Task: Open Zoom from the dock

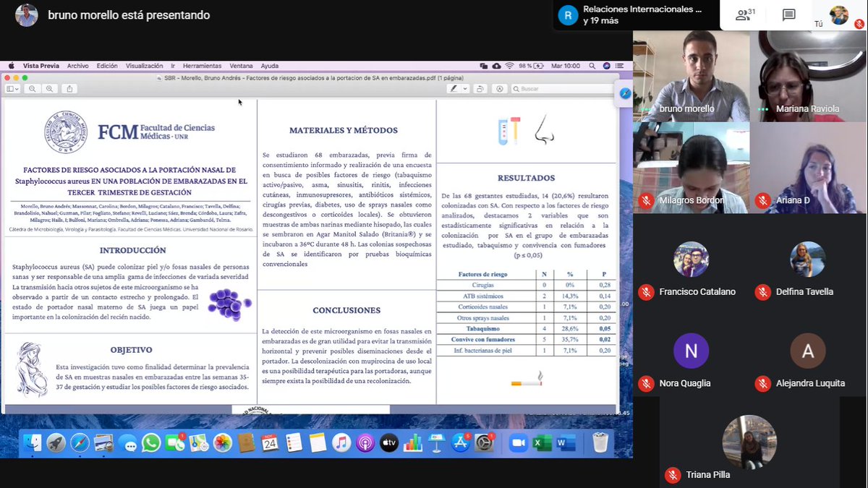Action: tap(519, 442)
